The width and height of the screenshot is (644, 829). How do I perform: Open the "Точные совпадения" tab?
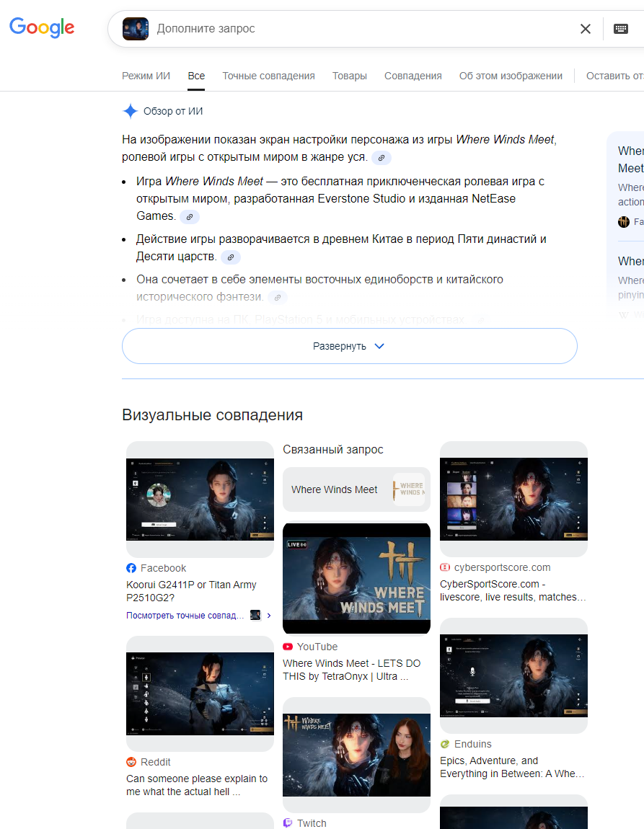[268, 76]
